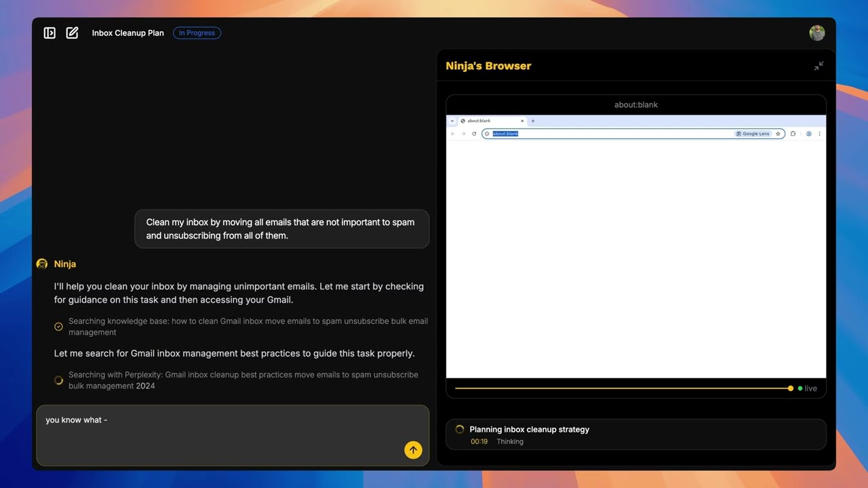The image size is (868, 488).
Task: Open the browser three-dot menu
Action: coord(819,134)
